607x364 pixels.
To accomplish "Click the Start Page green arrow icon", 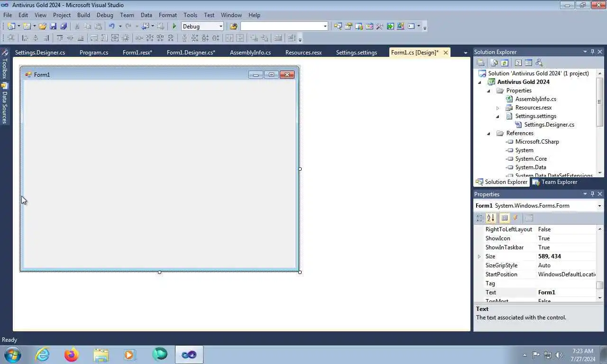I will click(x=390, y=27).
